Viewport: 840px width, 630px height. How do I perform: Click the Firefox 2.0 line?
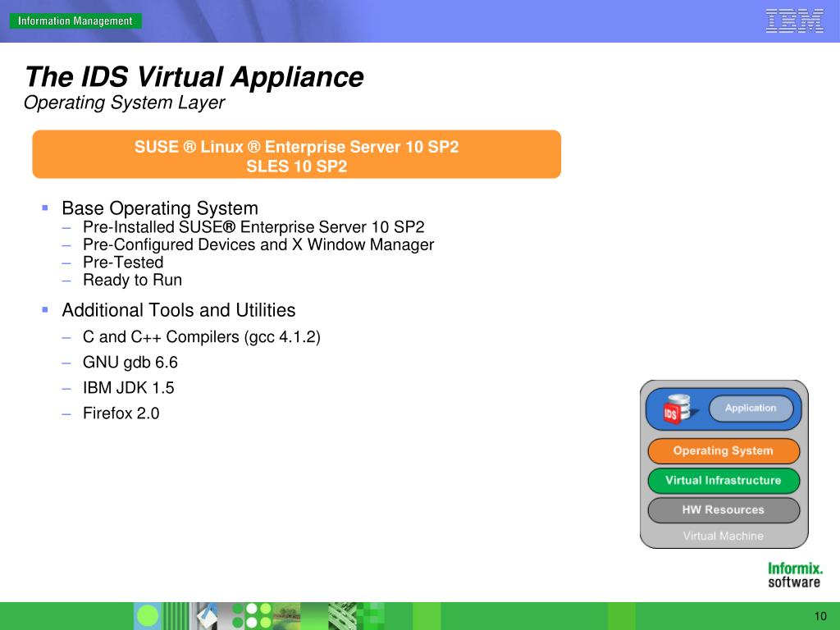point(121,413)
